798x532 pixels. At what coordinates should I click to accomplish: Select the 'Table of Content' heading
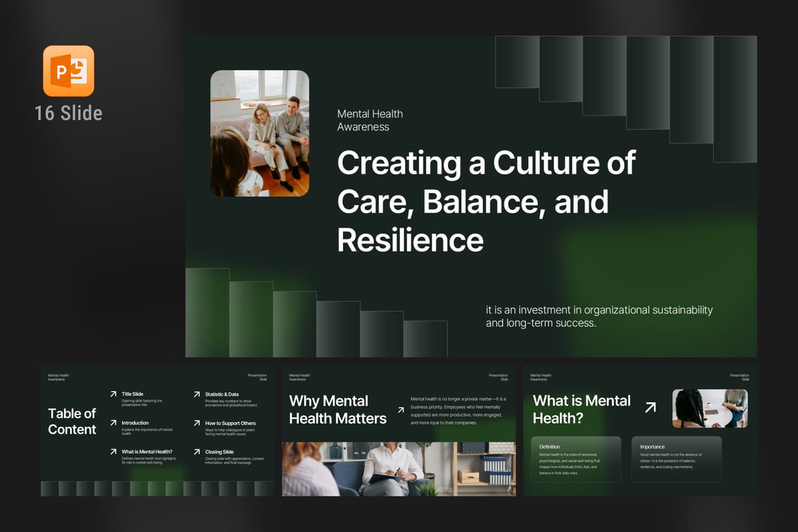(72, 422)
